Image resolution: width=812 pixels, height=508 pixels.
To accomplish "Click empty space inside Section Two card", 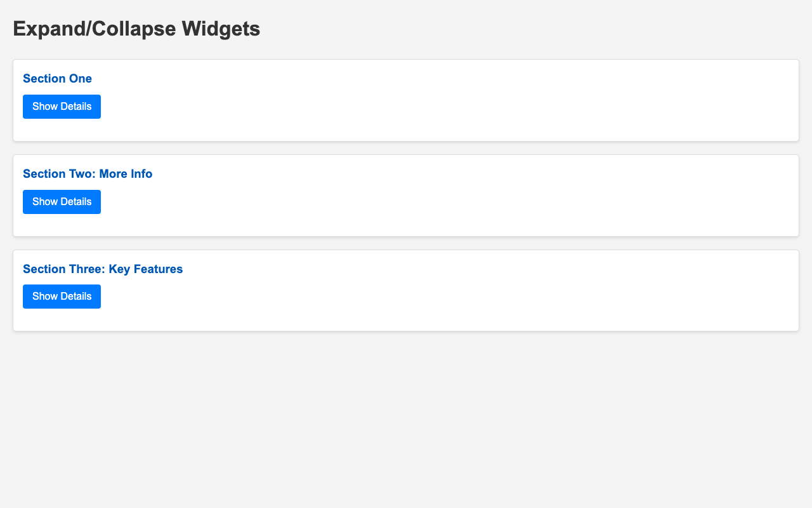I will [x=444, y=203].
